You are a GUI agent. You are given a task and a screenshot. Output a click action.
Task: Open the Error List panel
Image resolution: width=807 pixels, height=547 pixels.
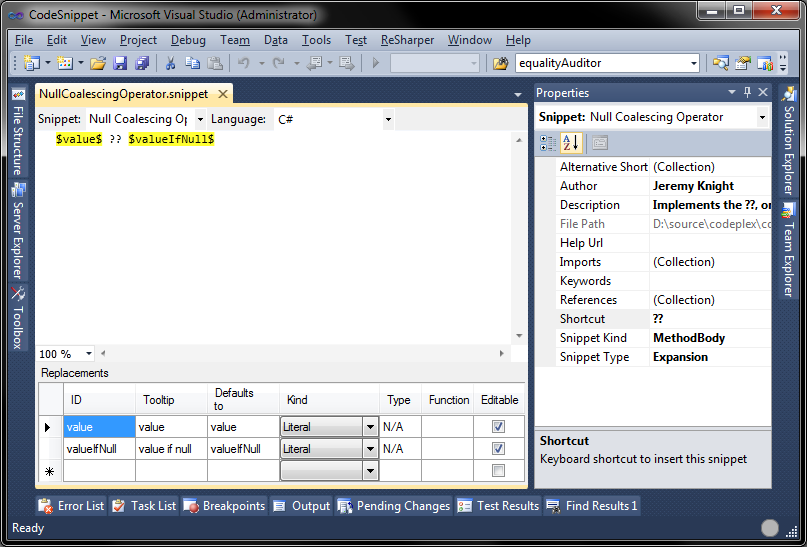(x=71, y=506)
